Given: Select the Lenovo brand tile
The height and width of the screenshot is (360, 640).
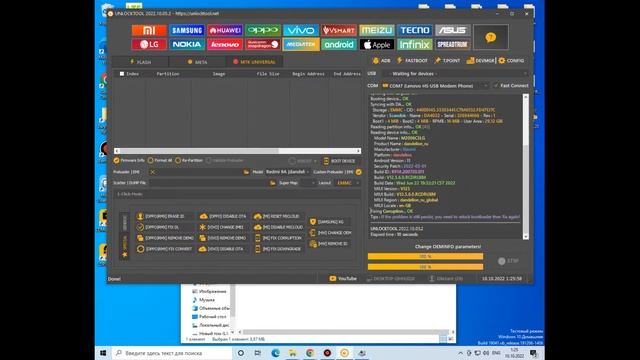Looking at the screenshot, I should point(225,44).
